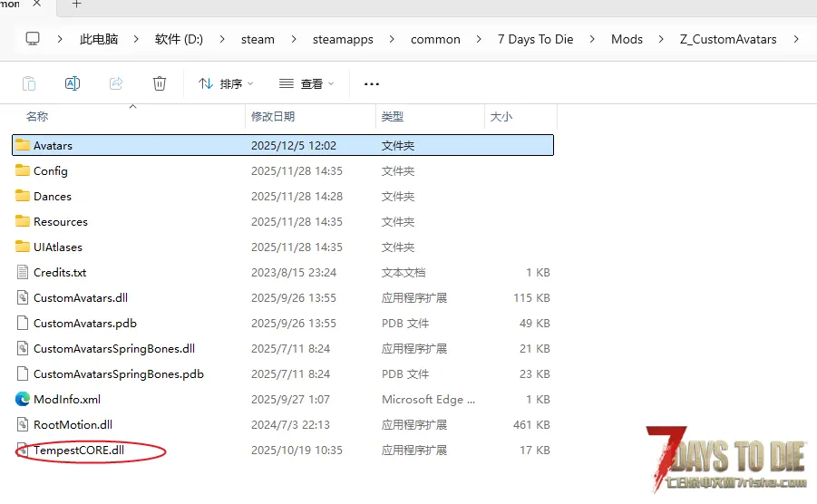Select the Credits.txt text document
Screen dimensions: 817x504
click(60, 272)
